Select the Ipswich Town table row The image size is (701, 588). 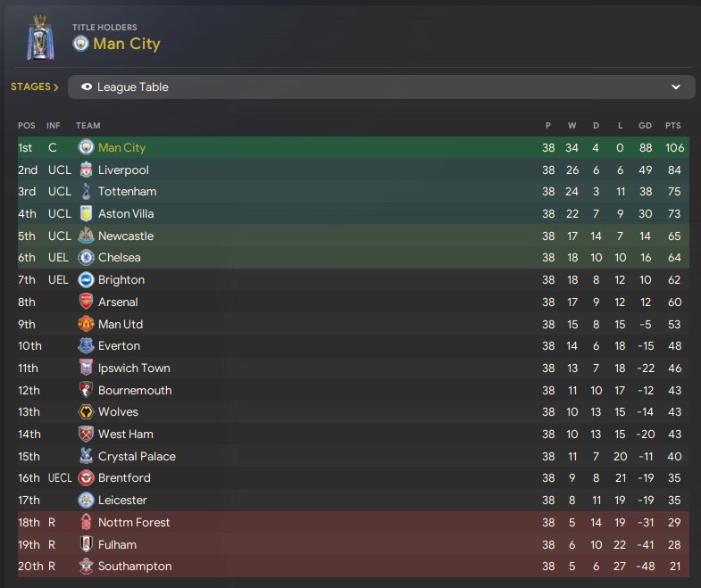pos(354,369)
